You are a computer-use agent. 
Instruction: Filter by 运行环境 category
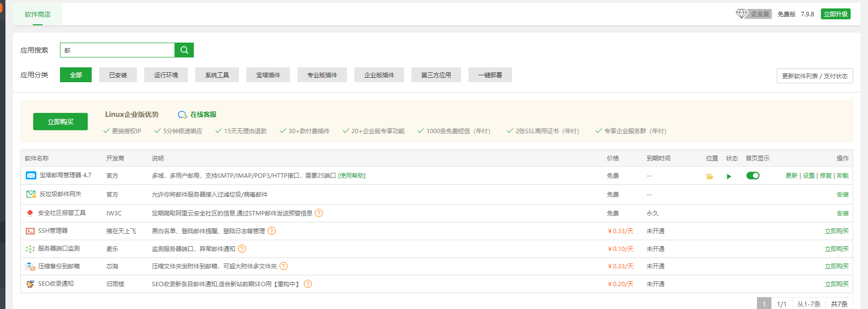tap(166, 75)
